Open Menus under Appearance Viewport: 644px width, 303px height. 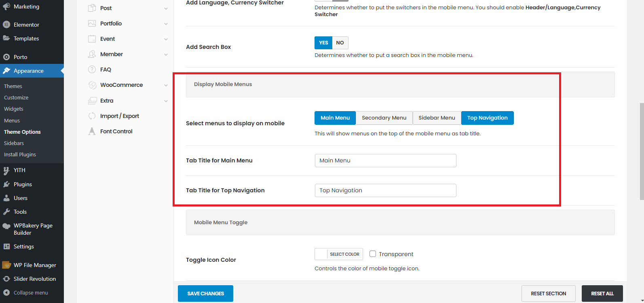pos(12,120)
